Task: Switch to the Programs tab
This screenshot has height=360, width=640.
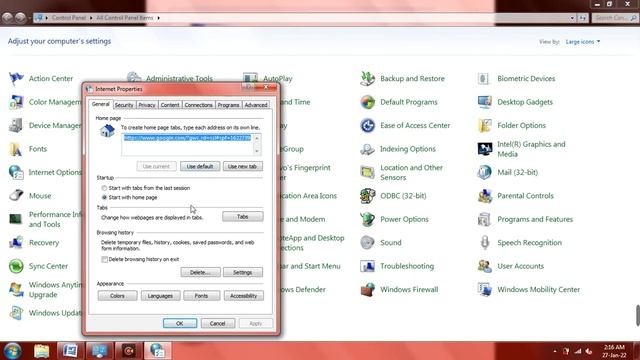Action: (228, 105)
